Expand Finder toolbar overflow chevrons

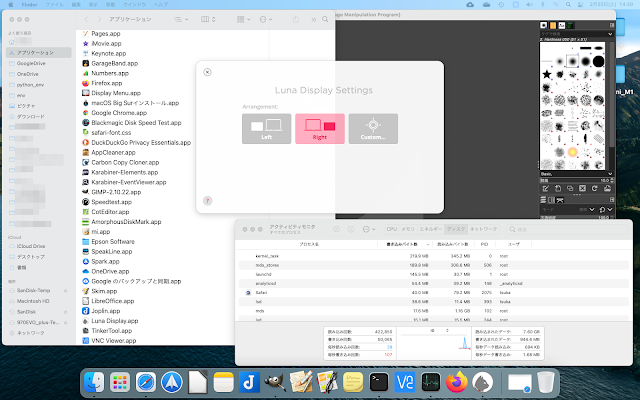tap(313, 19)
